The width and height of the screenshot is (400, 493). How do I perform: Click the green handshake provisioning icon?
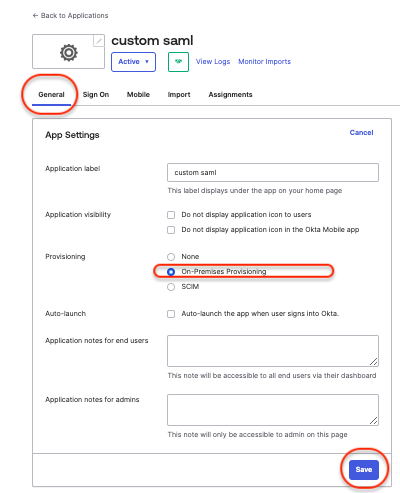pyautogui.click(x=178, y=62)
